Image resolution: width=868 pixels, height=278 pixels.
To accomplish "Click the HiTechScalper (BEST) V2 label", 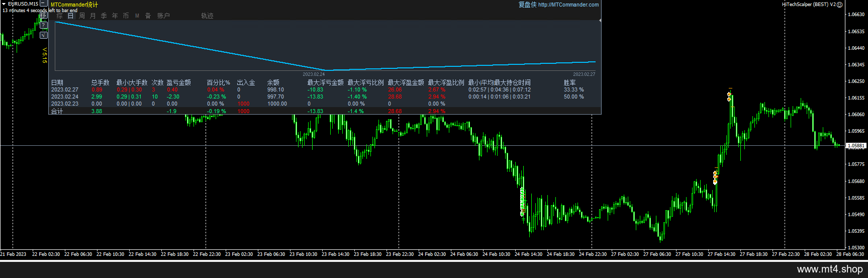I will tap(809, 5).
